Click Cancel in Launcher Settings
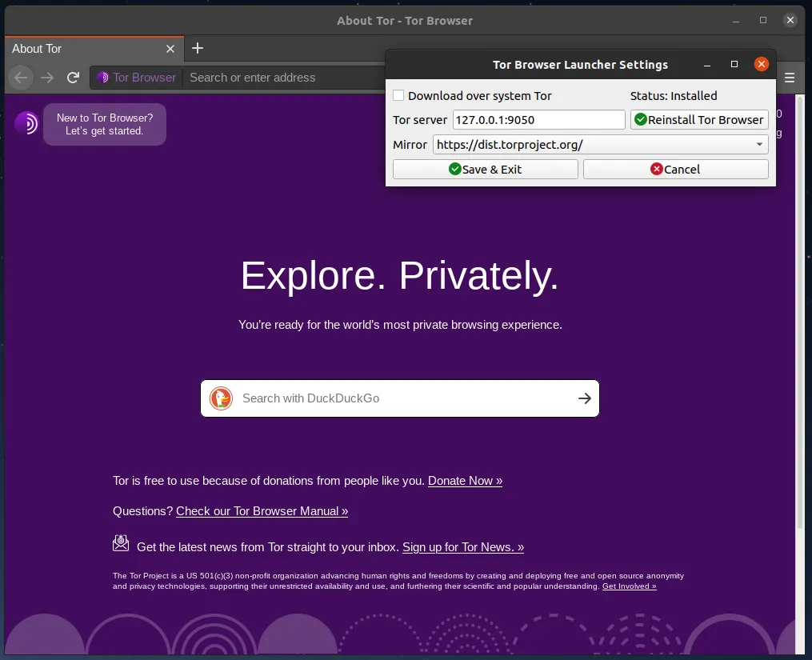The width and height of the screenshot is (812, 660). pos(675,170)
